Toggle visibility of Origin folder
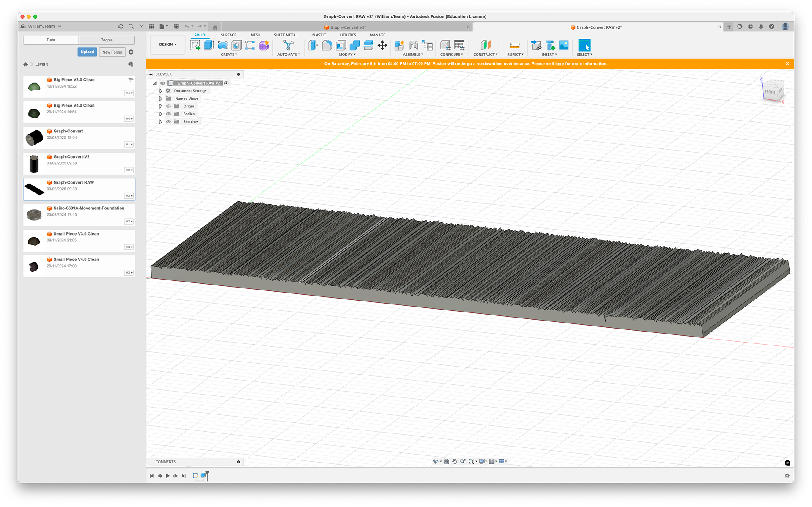This screenshot has width=812, height=507. (x=168, y=106)
